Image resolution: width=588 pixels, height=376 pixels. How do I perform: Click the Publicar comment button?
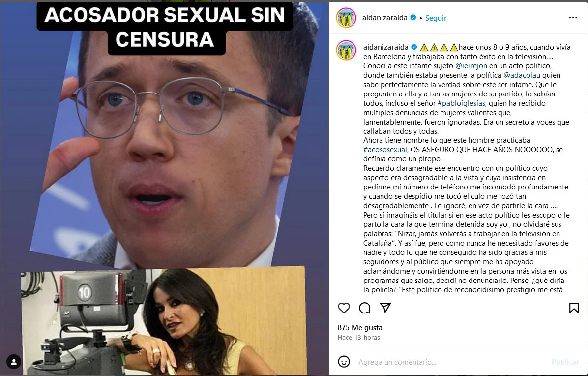pos(565,362)
